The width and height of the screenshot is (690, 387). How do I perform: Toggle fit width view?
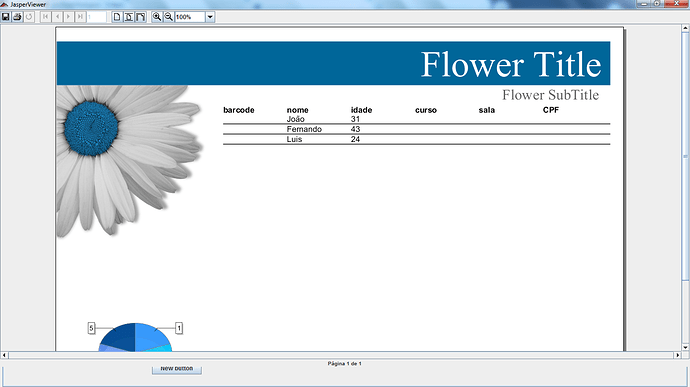tap(140, 17)
